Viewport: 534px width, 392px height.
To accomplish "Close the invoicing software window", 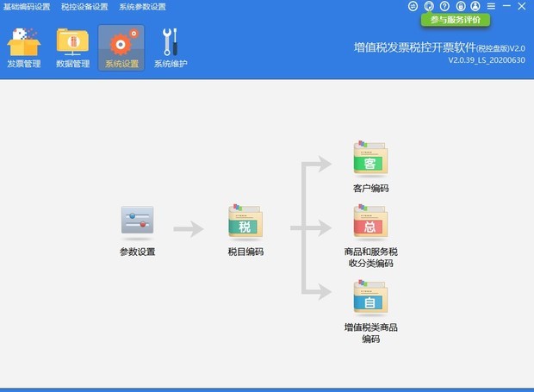I will [x=522, y=6].
